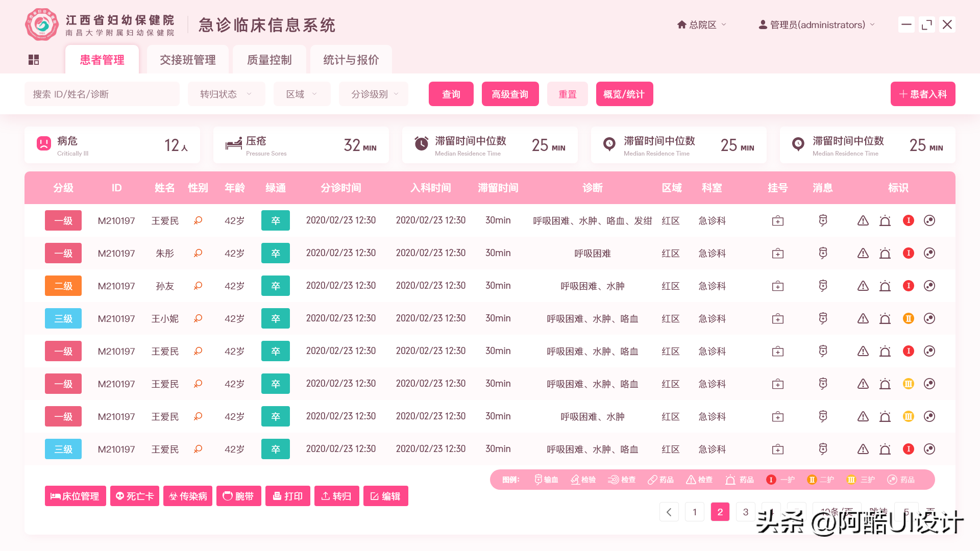Click the 病危 critical face icon
980x551 pixels.
coord(44,143)
